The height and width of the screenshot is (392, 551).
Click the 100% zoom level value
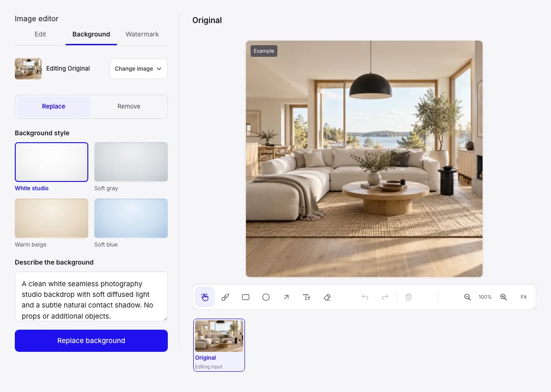[485, 297]
